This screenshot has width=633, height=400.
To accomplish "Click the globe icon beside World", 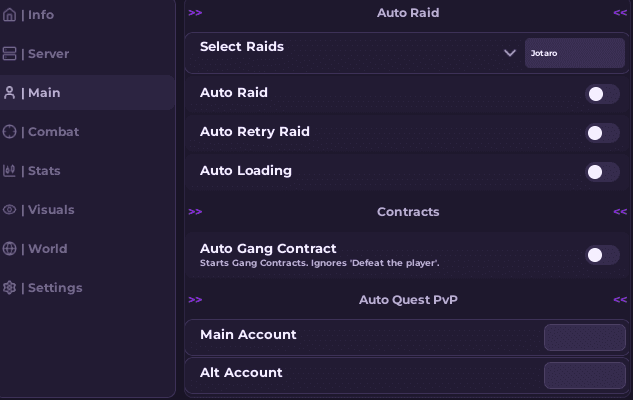I will [10, 249].
